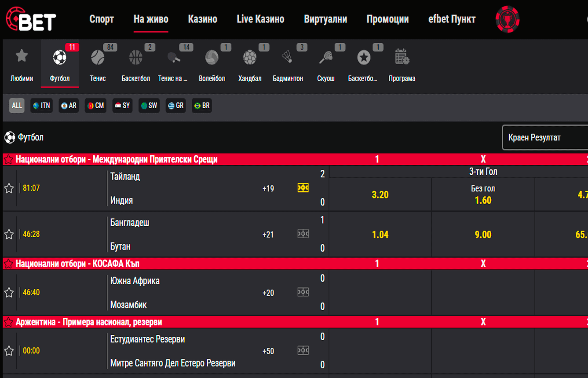
Task: Filter by ITN international matches
Action: (41, 106)
